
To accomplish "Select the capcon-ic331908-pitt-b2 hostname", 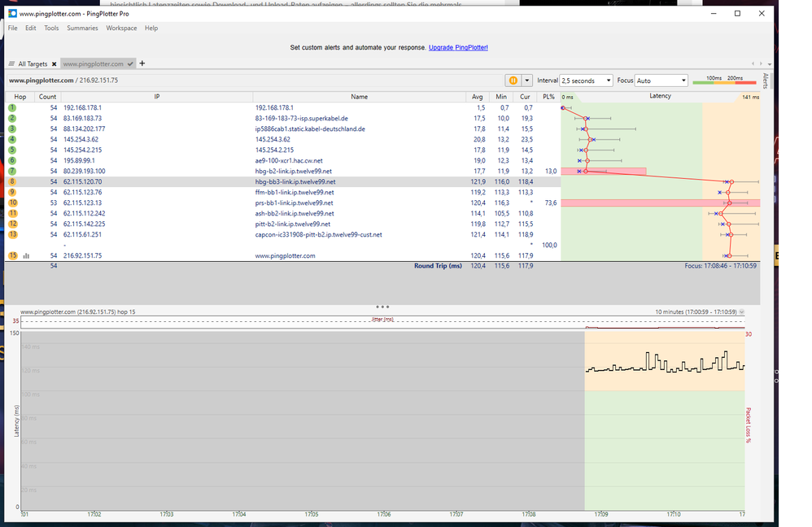I will pyautogui.click(x=318, y=234).
